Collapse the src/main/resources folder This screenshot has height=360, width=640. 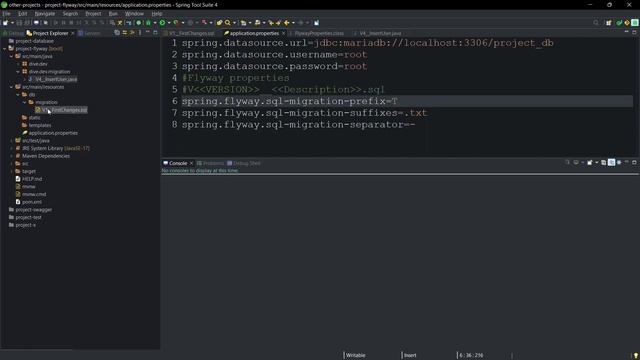(11, 87)
